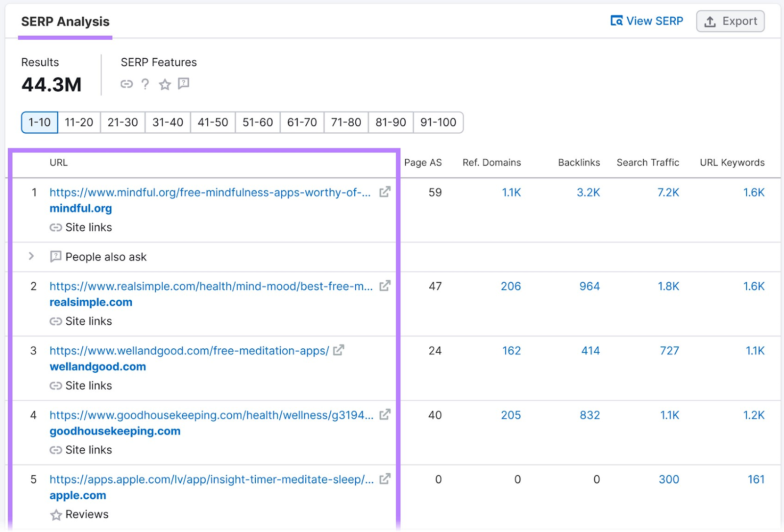Image resolution: width=784 pixels, height=532 pixels.
Task: Open wellandgood.com URL via external link icon
Action: (x=339, y=350)
